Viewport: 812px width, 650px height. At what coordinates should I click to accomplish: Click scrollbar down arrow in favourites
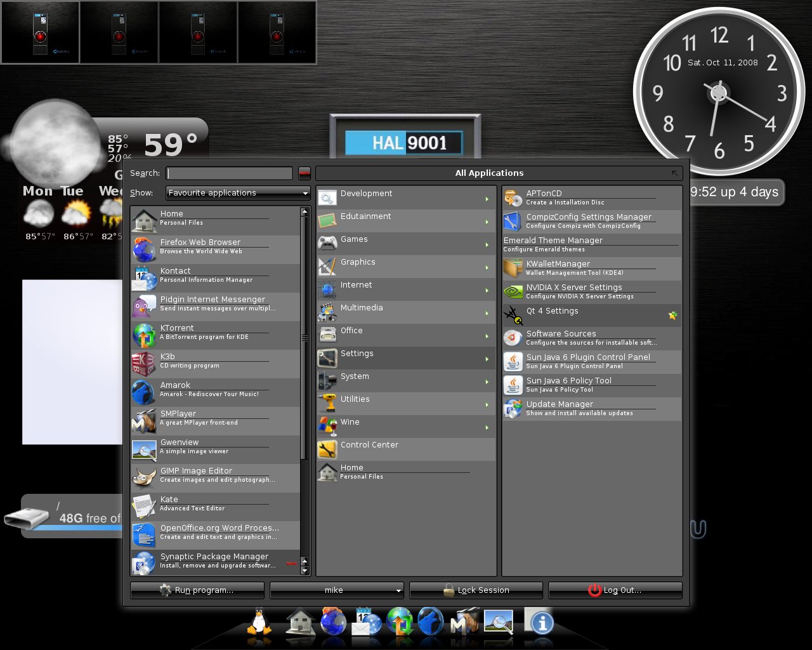pyautogui.click(x=305, y=571)
